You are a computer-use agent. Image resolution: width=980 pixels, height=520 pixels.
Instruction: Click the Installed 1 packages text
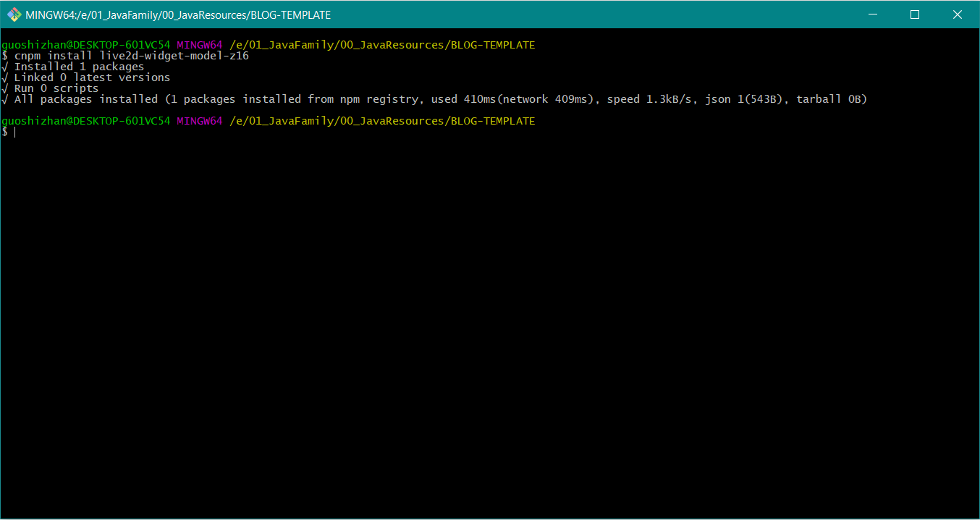(79, 67)
